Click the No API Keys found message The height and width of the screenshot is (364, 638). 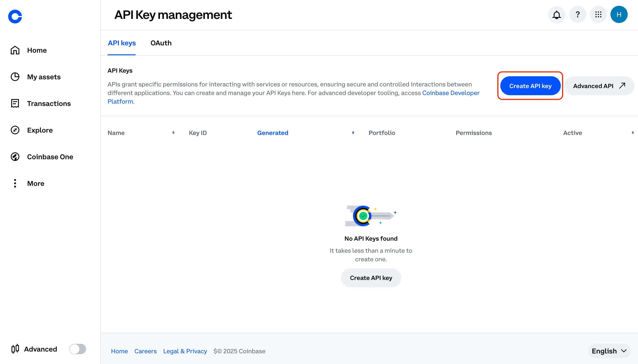[371, 239]
